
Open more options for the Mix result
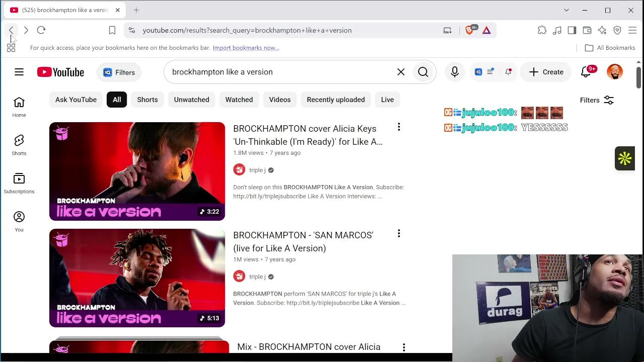(x=404, y=347)
